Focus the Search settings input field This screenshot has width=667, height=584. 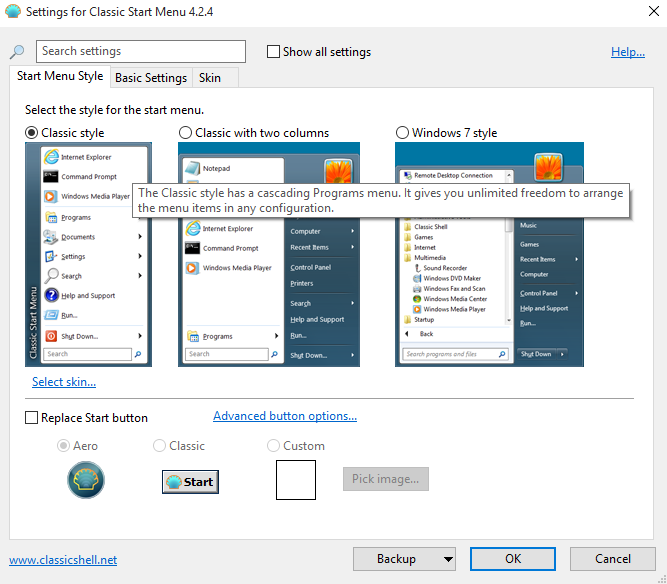point(141,51)
